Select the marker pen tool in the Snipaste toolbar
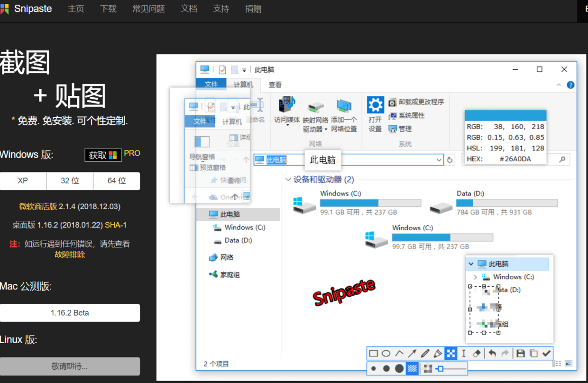 (438, 353)
